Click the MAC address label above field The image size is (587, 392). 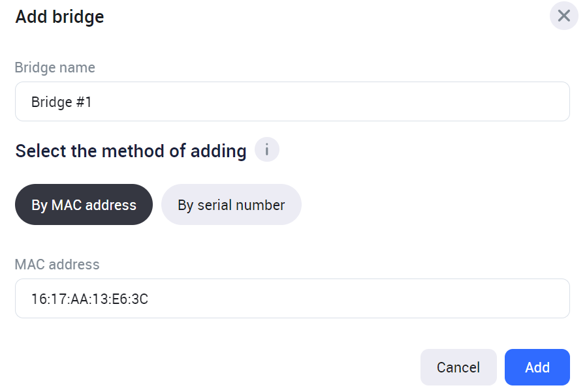click(x=57, y=264)
